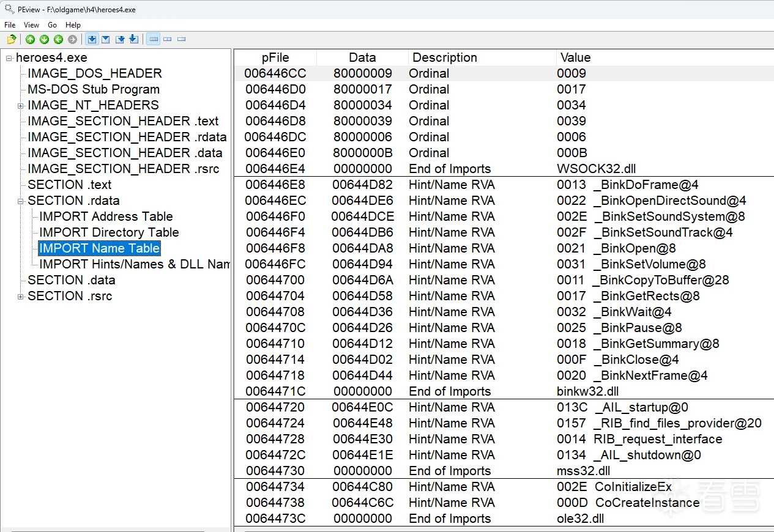Expand the SECTION .rsrc node
The width and height of the screenshot is (774, 532).
21,297
